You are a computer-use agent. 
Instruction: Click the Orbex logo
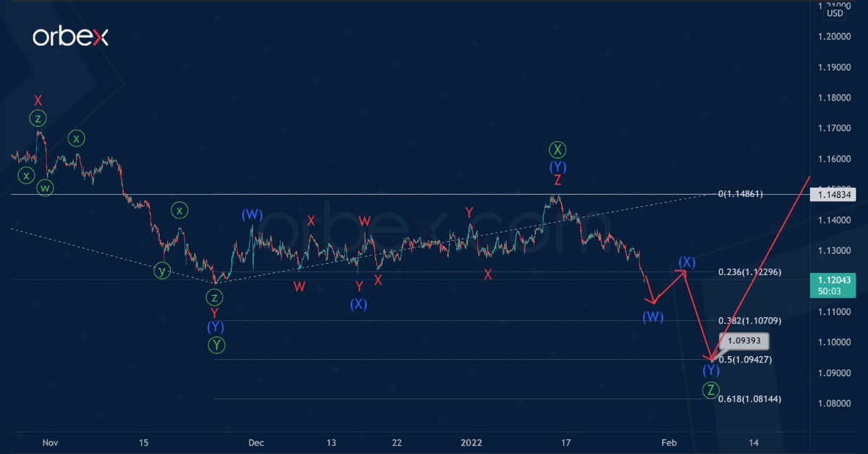click(x=70, y=37)
